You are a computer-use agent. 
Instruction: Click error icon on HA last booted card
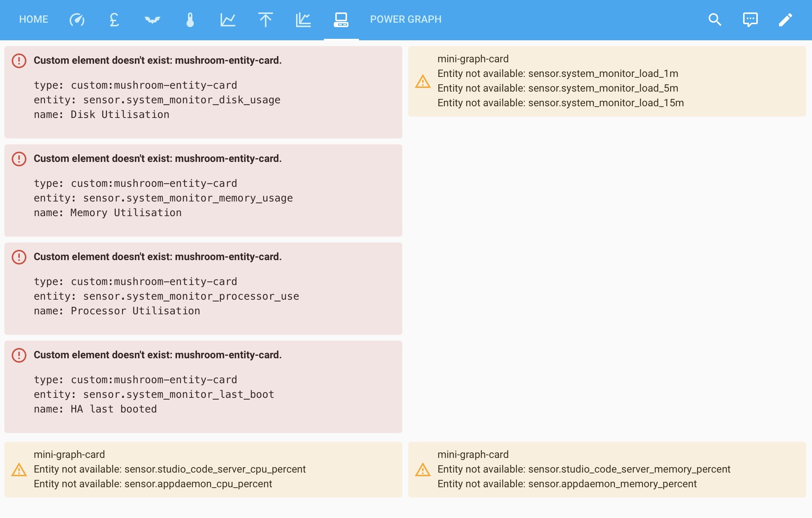[x=19, y=355]
